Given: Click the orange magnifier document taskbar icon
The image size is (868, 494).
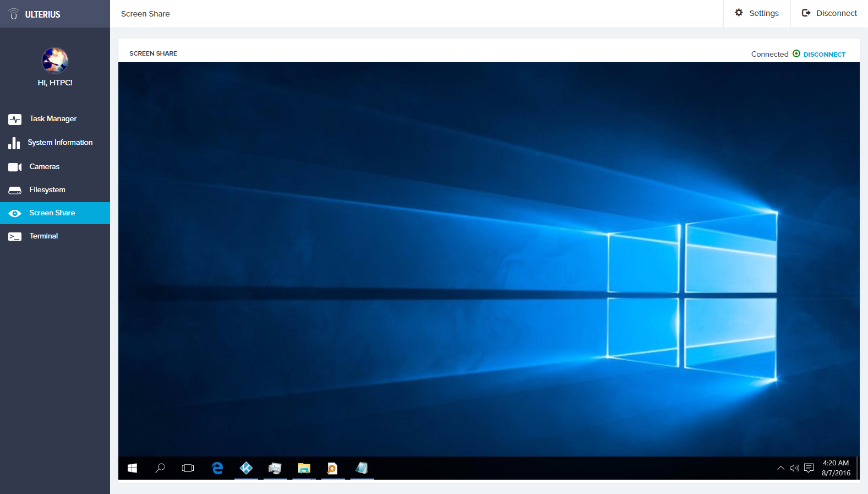Looking at the screenshot, I should [332, 468].
